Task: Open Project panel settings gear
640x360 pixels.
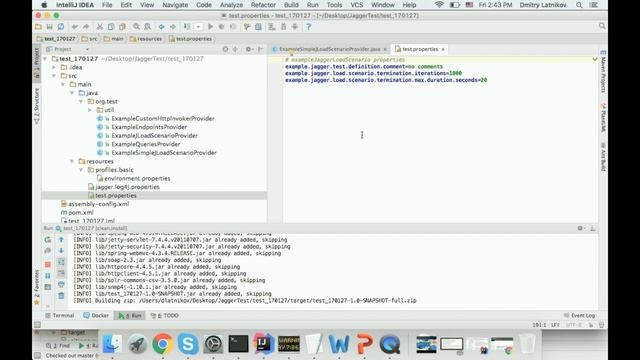Action: pyautogui.click(x=249, y=49)
